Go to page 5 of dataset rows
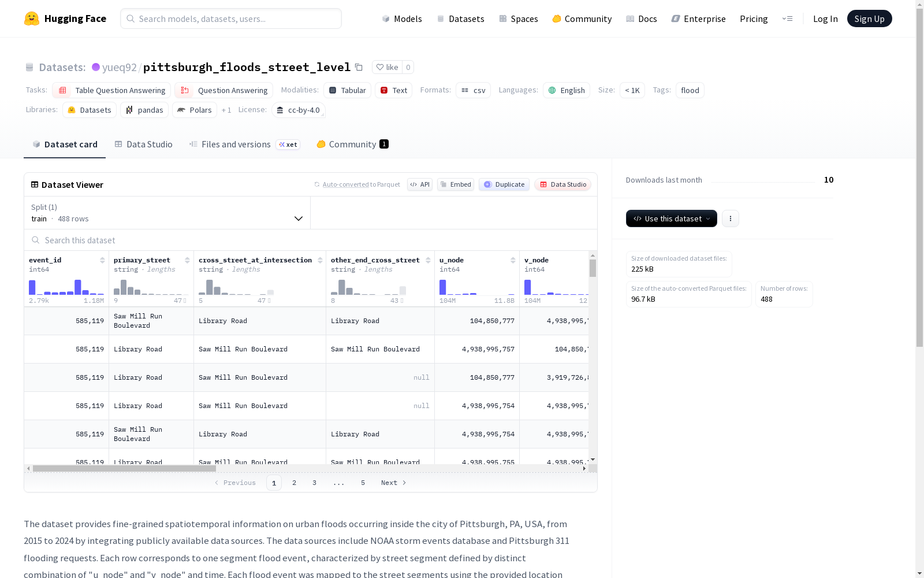The width and height of the screenshot is (924, 578). tap(363, 483)
